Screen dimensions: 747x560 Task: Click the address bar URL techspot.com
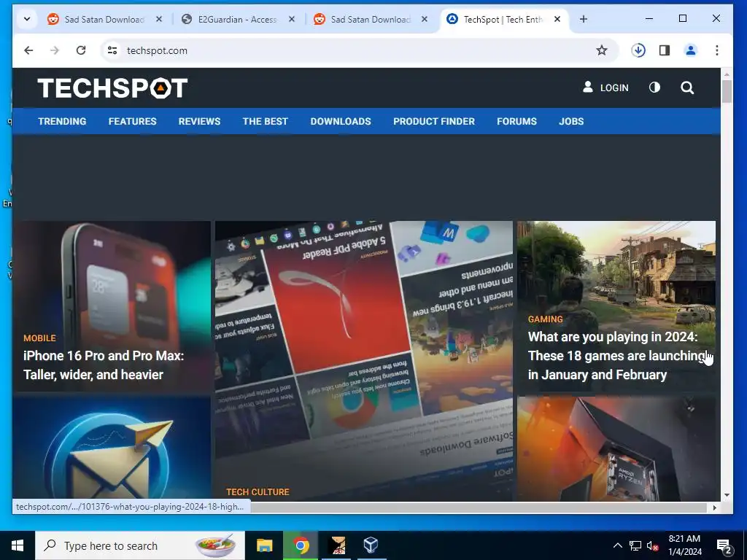[x=158, y=50]
